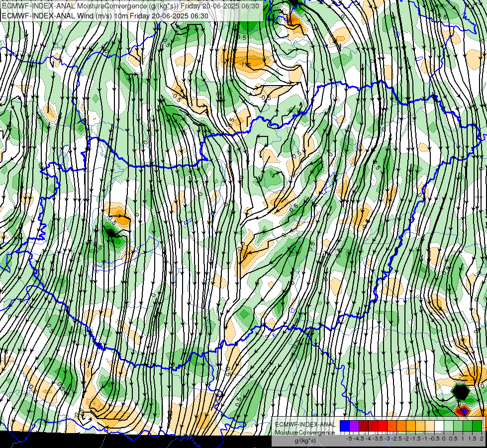Image resolution: width=487 pixels, height=448 pixels.
Task: Pick the medium green swatch for 1 to 1.5
Action: point(468,426)
